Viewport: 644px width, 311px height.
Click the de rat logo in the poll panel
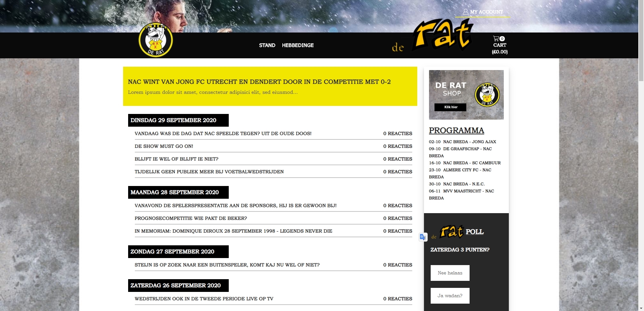(447, 232)
